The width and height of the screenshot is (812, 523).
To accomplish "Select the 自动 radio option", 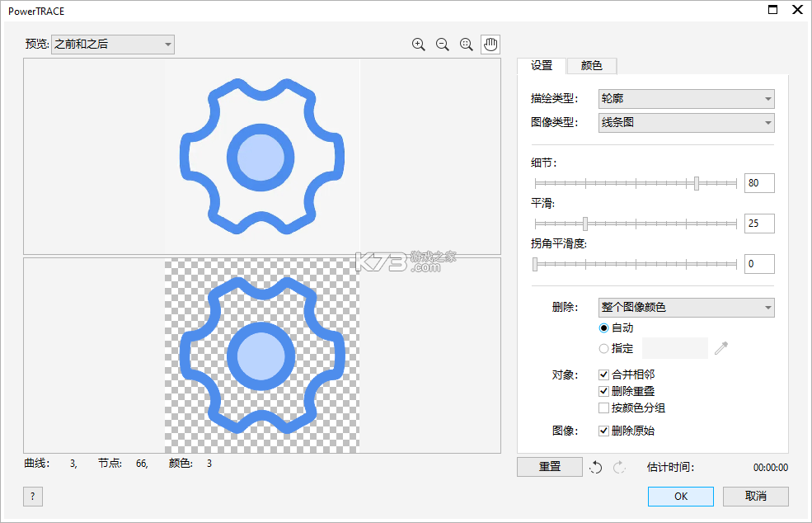I will (603, 328).
